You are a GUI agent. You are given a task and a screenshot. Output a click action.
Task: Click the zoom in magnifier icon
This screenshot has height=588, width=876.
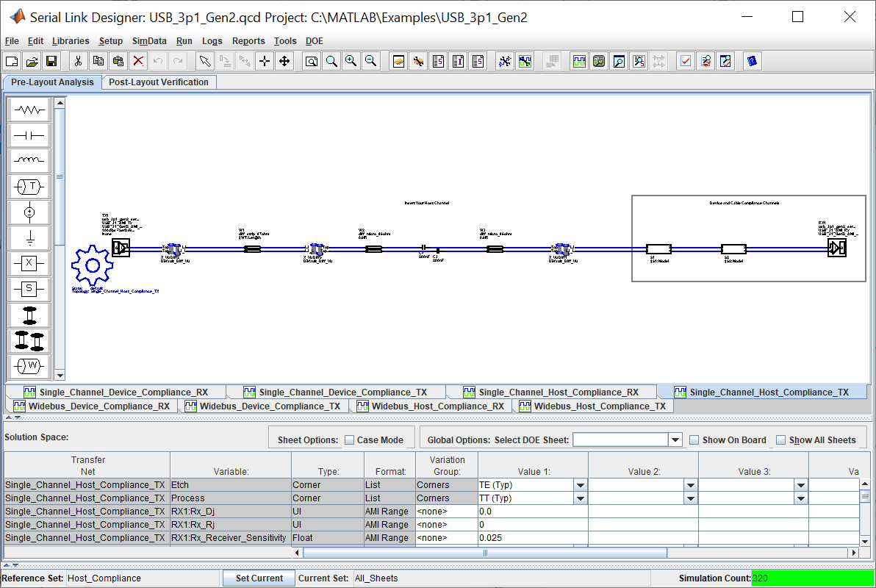(351, 62)
